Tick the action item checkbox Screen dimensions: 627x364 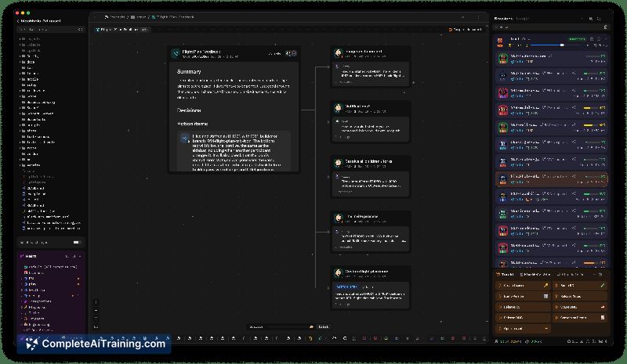tap(184, 139)
